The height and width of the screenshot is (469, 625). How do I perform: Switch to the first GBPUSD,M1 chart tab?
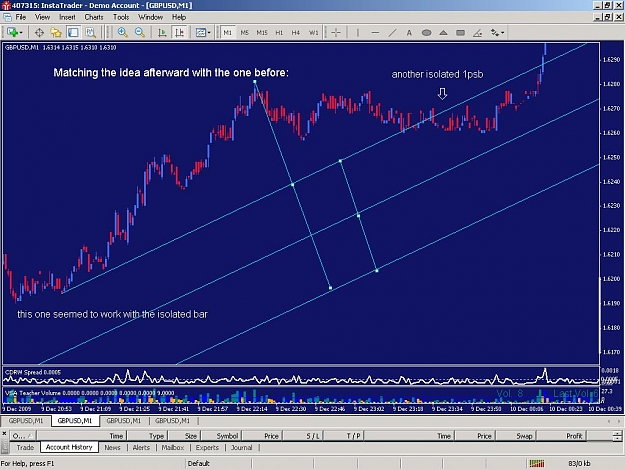coord(26,421)
